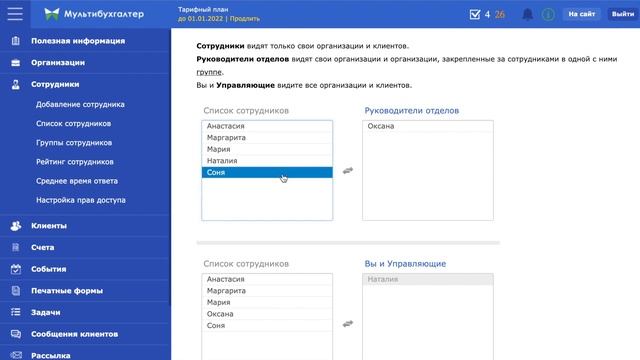Click greyed Наталия in Управляющие list
The height and width of the screenshot is (360, 640).
click(x=428, y=279)
